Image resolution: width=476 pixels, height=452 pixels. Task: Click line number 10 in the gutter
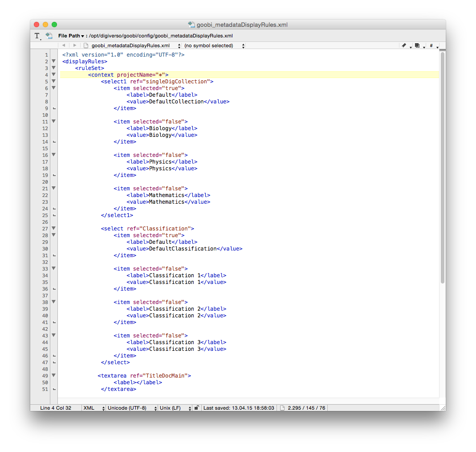point(45,115)
